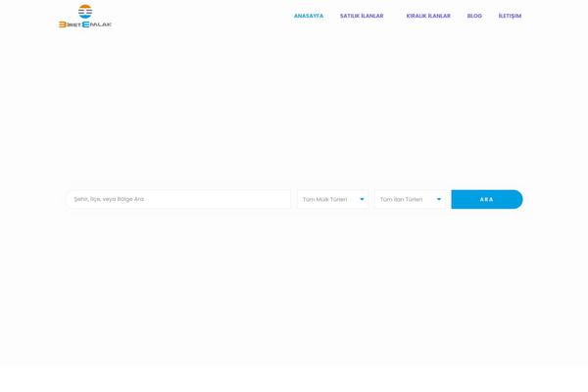Open the ANASAYFA menu item
The image size is (588, 392).
point(309,16)
